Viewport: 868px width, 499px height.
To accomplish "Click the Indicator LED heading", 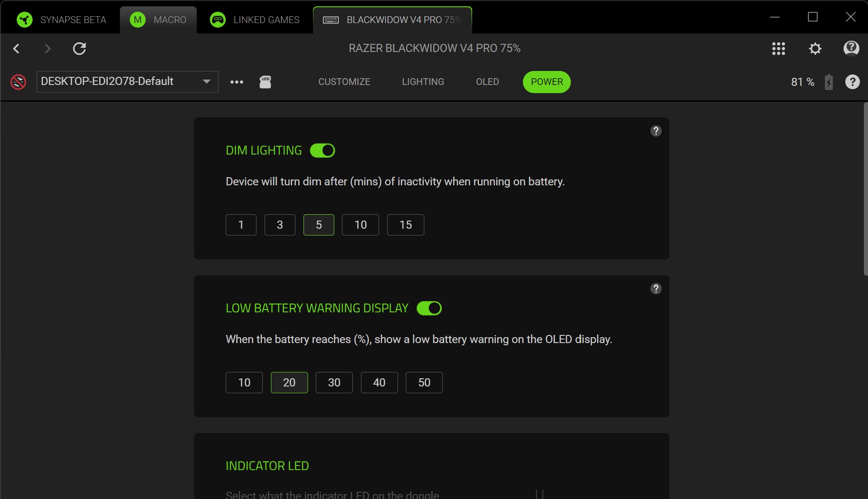I will point(267,466).
